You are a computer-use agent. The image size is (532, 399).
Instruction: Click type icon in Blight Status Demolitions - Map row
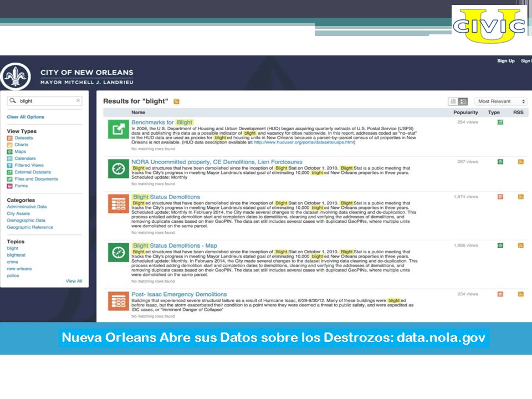coord(500,245)
